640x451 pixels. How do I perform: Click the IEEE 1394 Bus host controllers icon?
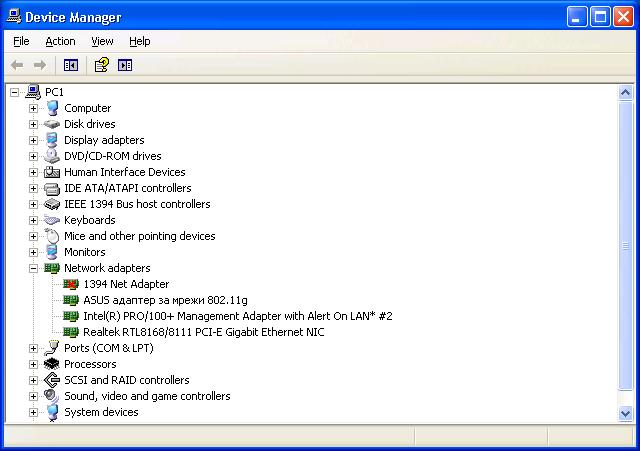52,204
